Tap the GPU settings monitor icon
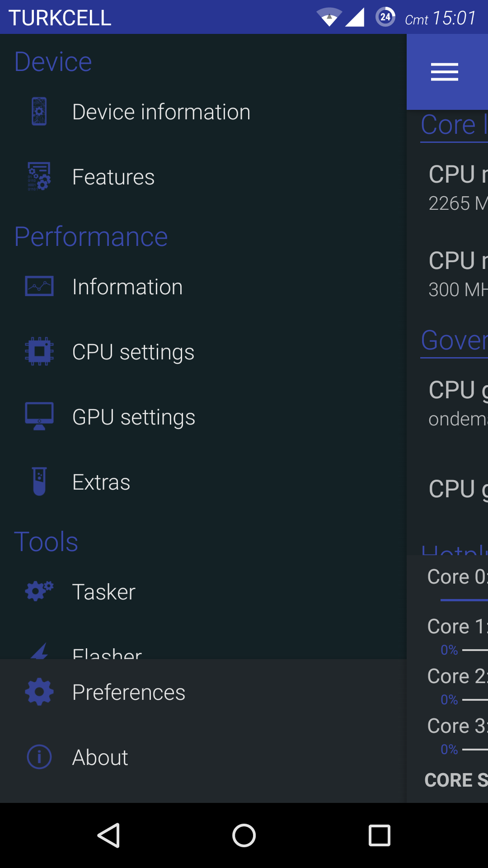The height and width of the screenshot is (868, 488). (39, 416)
